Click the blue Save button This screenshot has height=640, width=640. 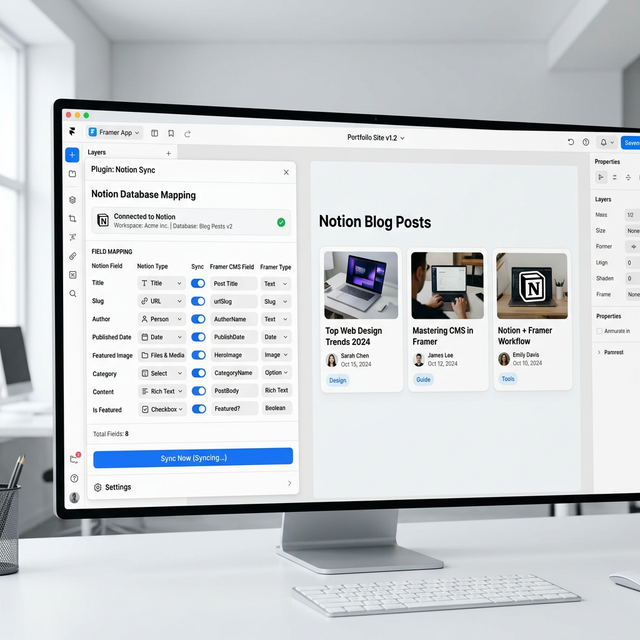[x=631, y=143]
